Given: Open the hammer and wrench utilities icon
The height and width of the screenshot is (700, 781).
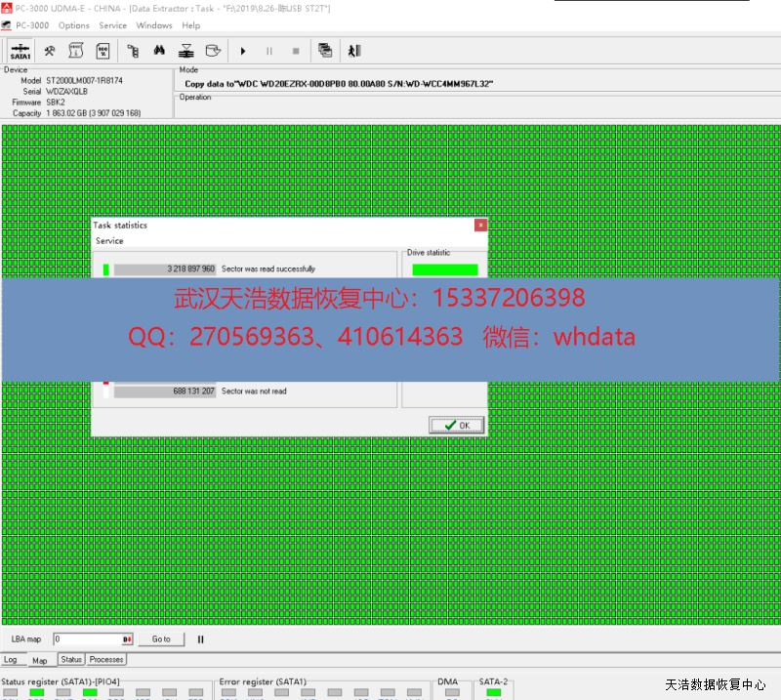Looking at the screenshot, I should click(x=49, y=51).
